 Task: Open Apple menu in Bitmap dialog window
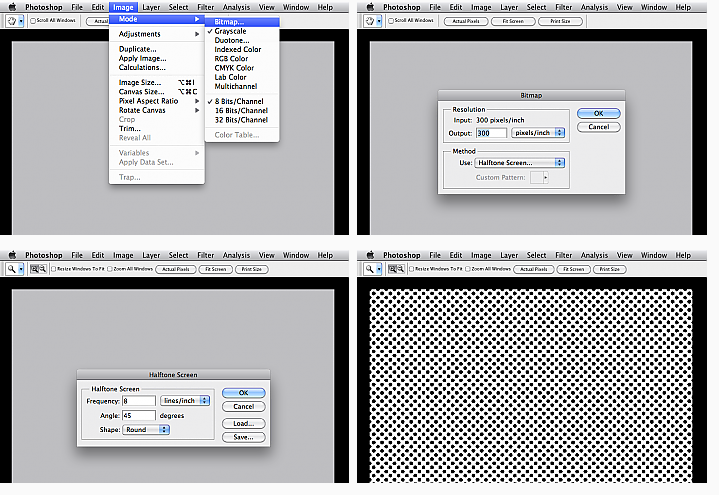(x=371, y=7)
